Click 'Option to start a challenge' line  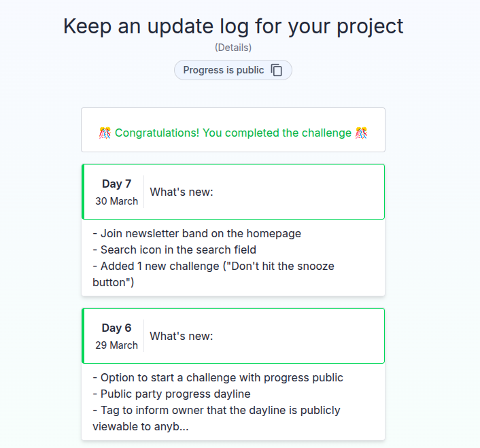pyautogui.click(x=218, y=377)
